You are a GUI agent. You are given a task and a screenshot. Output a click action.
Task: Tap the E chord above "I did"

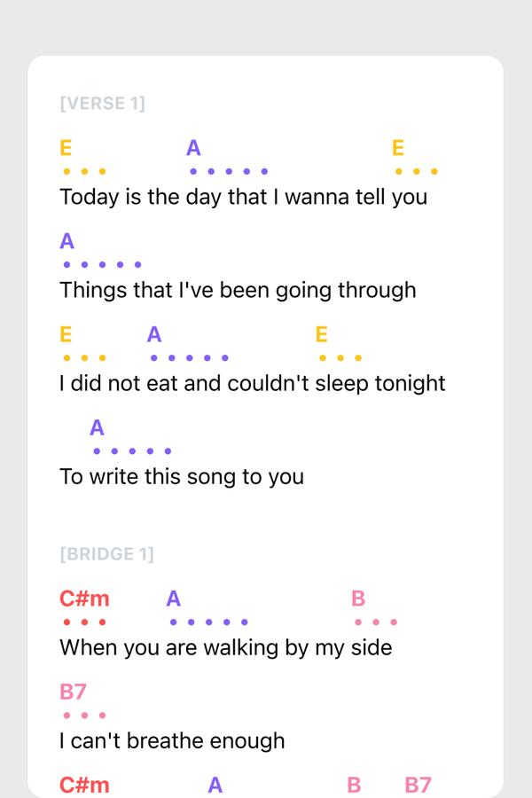66,334
